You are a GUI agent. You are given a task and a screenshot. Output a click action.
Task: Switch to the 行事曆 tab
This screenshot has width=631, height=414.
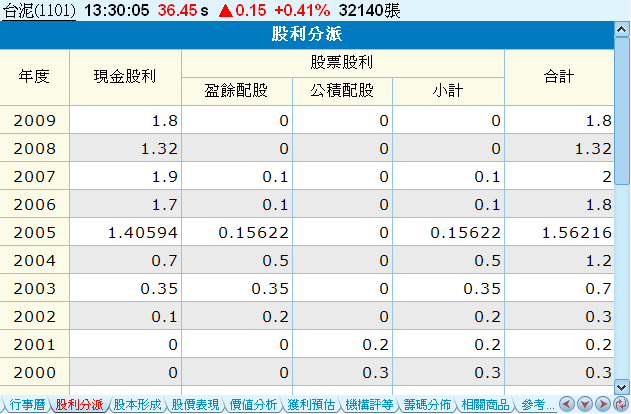[x=25, y=405]
